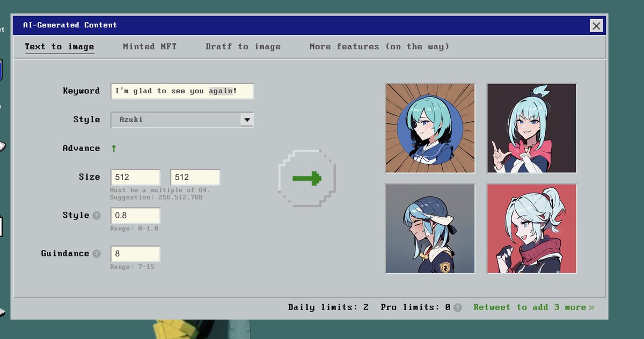Viewport: 644px width, 339px height.
Task: Switch to the Text to image tab
Action: pos(60,47)
